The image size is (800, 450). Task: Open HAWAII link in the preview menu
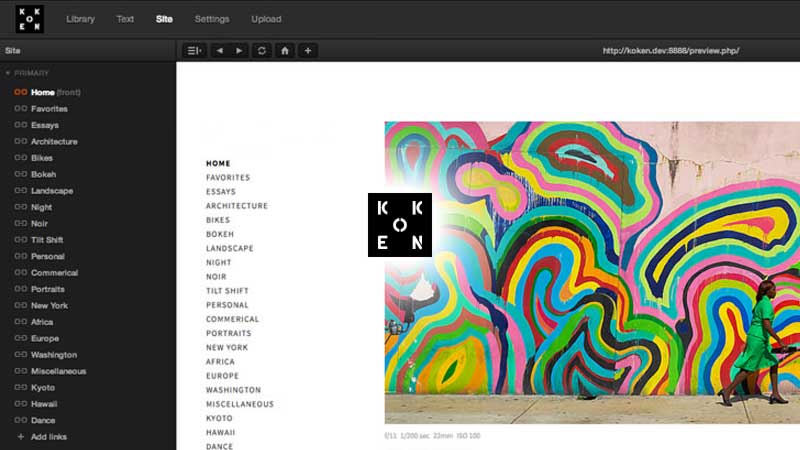(x=220, y=433)
